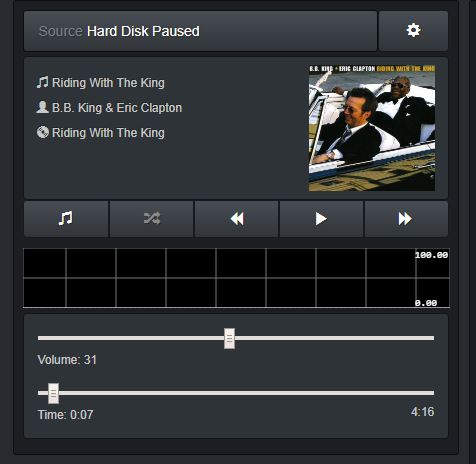This screenshot has height=464, width=476.
Task: Skip forward to the next track
Action: coord(406,219)
